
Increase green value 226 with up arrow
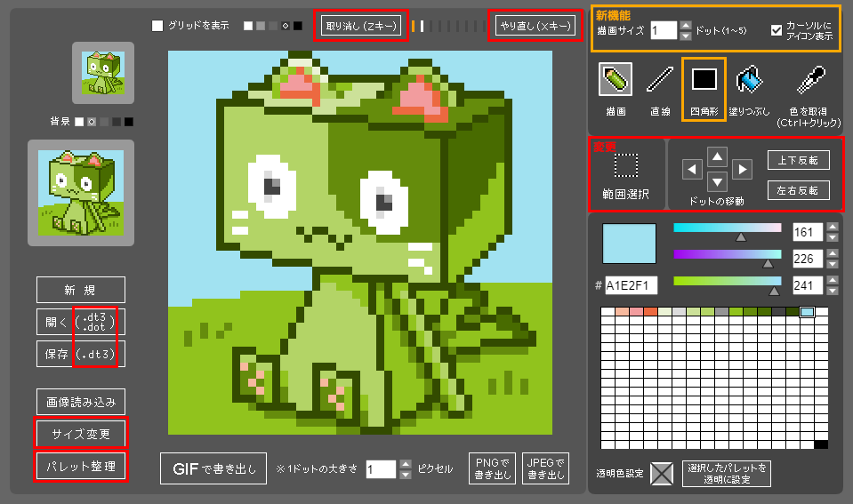point(832,253)
